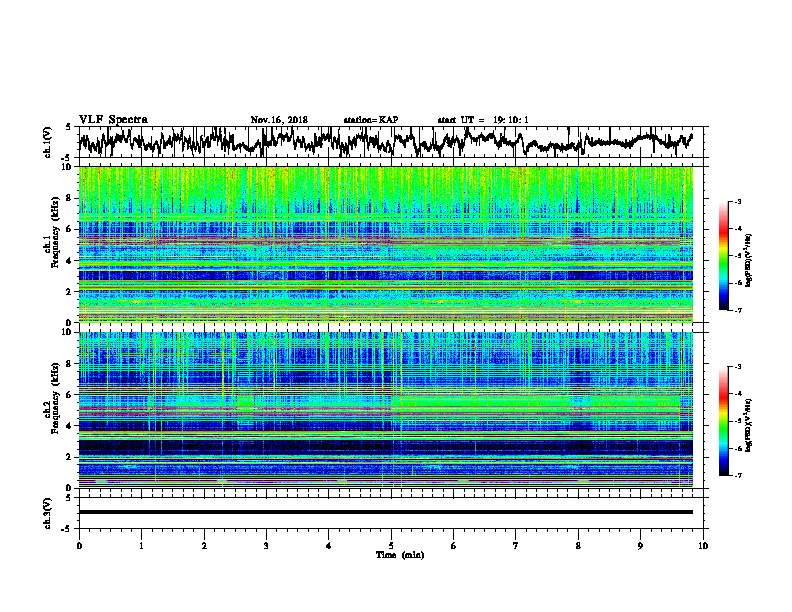792x612 pixels.
Task: Click the ch.1 colorbar log(PSD) unit label
Action: click(x=748, y=260)
